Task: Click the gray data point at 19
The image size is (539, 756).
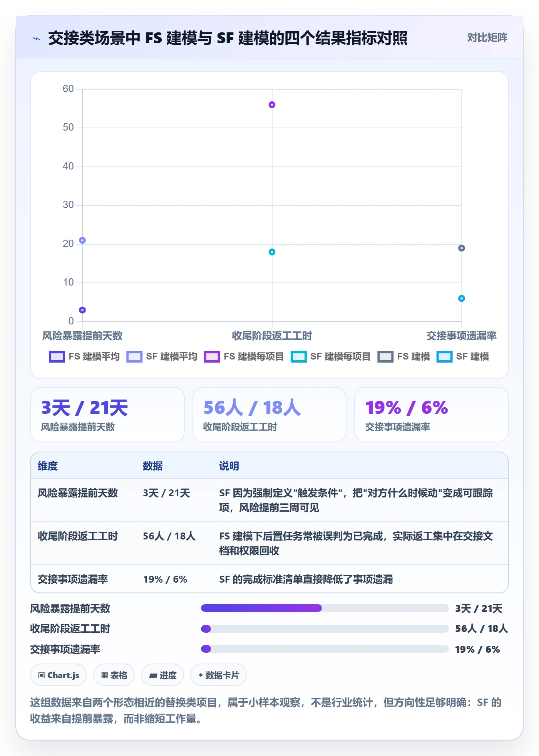Action: click(x=461, y=248)
